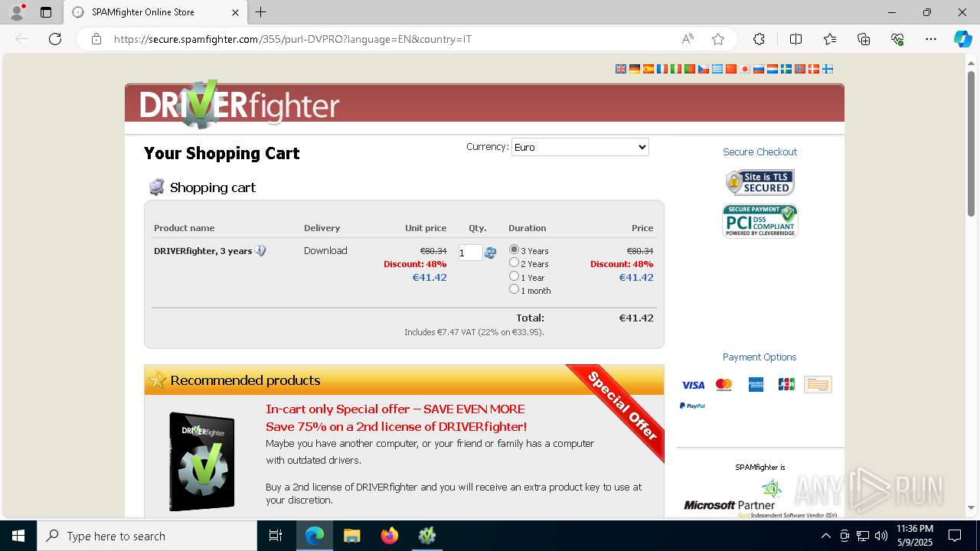980x551 pixels.
Task: Click the SPAMfighter Online Store tab
Action: 155,12
